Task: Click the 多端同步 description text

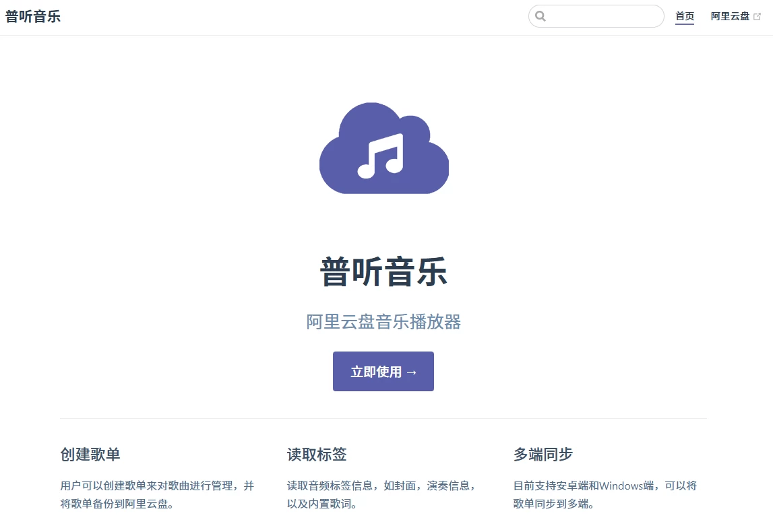Action: 604,494
